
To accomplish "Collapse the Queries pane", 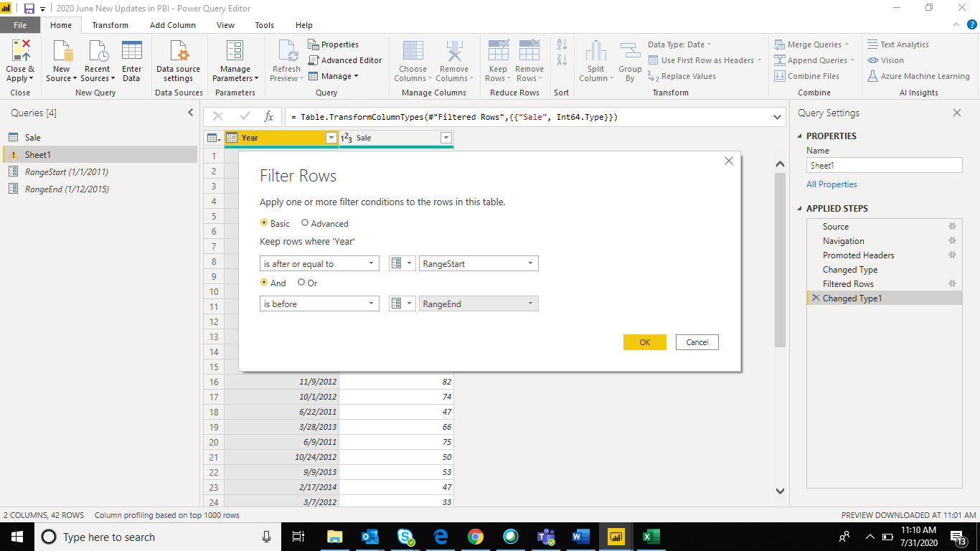I will click(190, 113).
